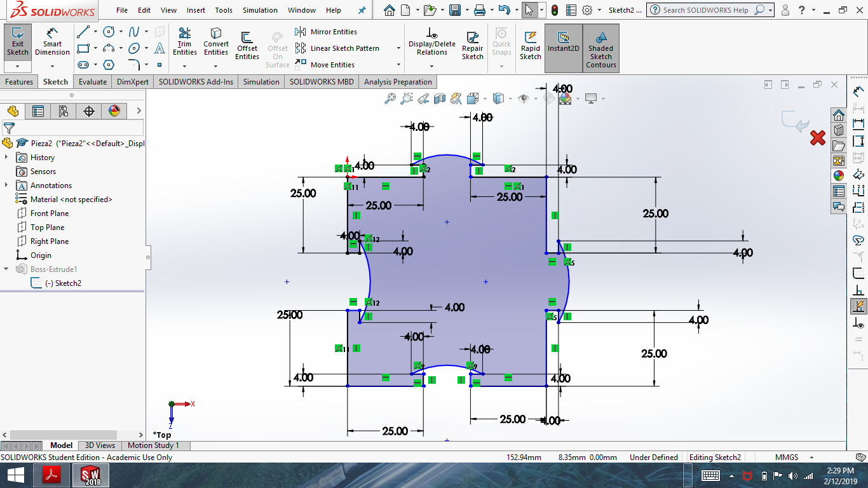Expand the History tree node
The width and height of the screenshot is (868, 488).
click(6, 158)
